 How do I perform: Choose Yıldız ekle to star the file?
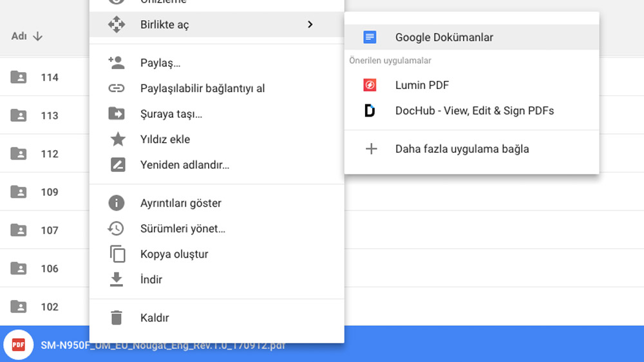[x=216, y=139]
